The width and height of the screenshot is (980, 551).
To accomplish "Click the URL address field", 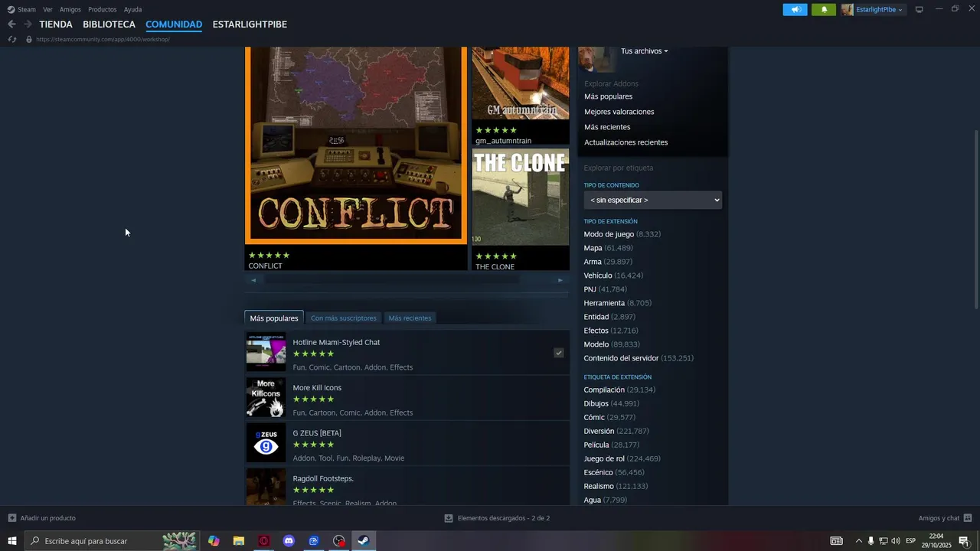I will point(103,39).
